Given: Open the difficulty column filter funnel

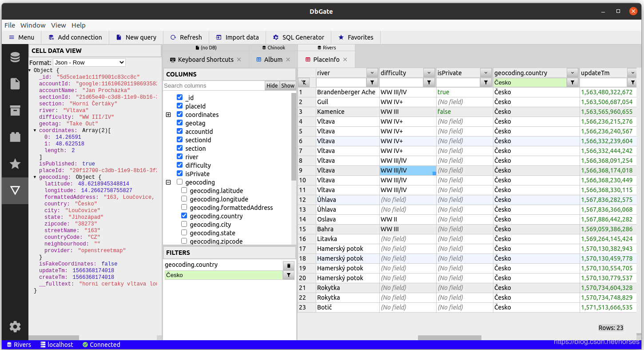Looking at the screenshot, I should (429, 82).
